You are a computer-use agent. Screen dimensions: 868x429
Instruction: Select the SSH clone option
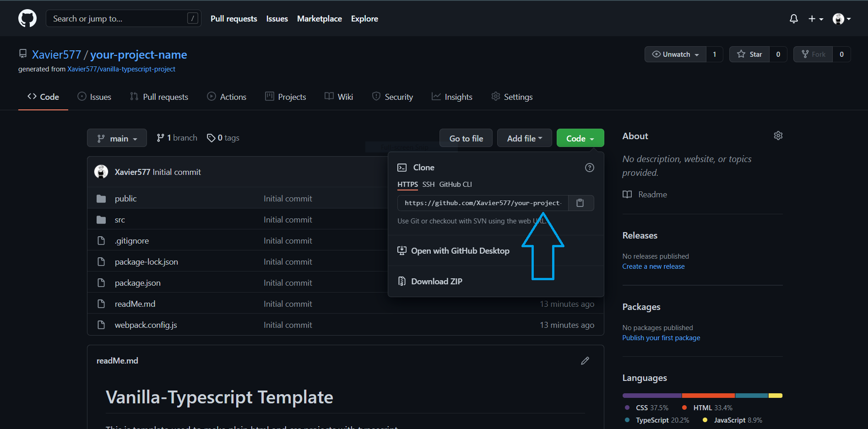click(x=429, y=185)
